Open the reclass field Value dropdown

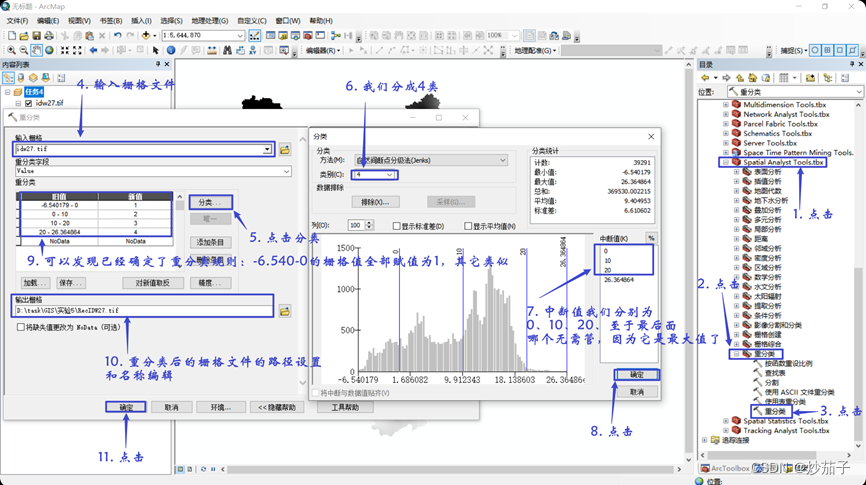tap(285, 171)
